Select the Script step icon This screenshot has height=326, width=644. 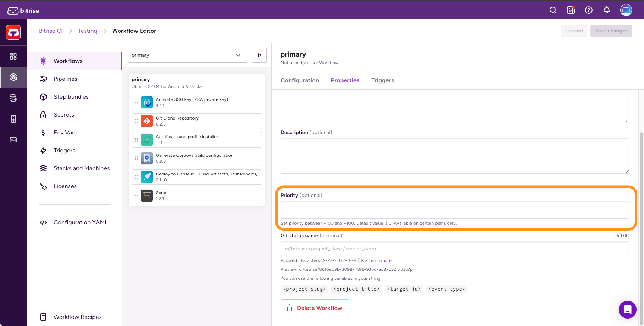click(147, 196)
